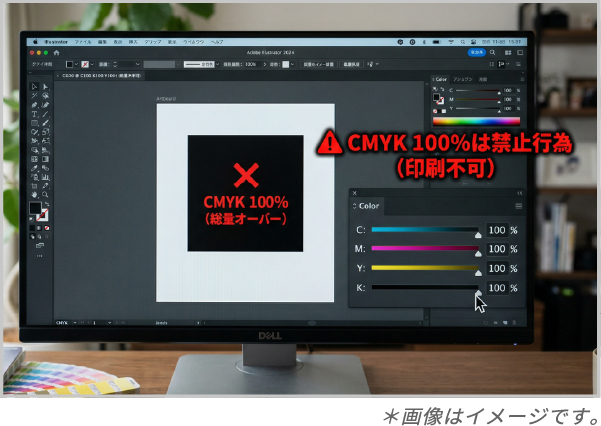
Task: Open stroke weight dropdown in control bar
Action: pos(138,64)
